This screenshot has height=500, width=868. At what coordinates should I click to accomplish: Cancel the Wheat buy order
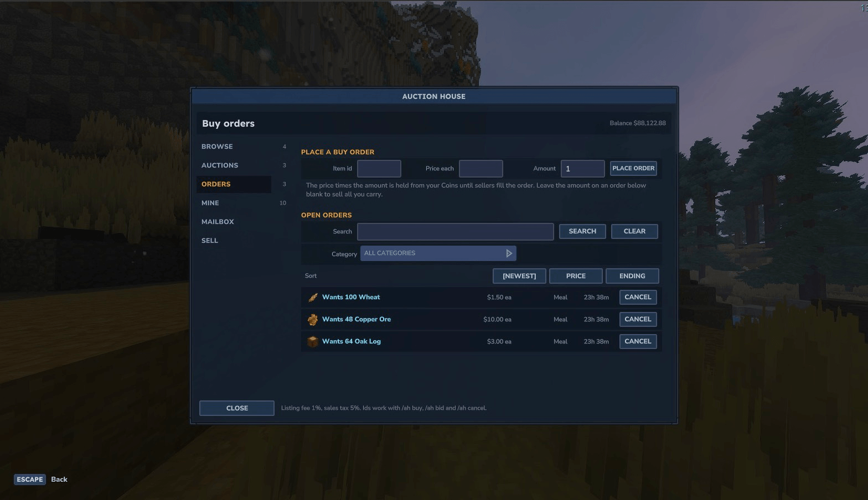[638, 297]
